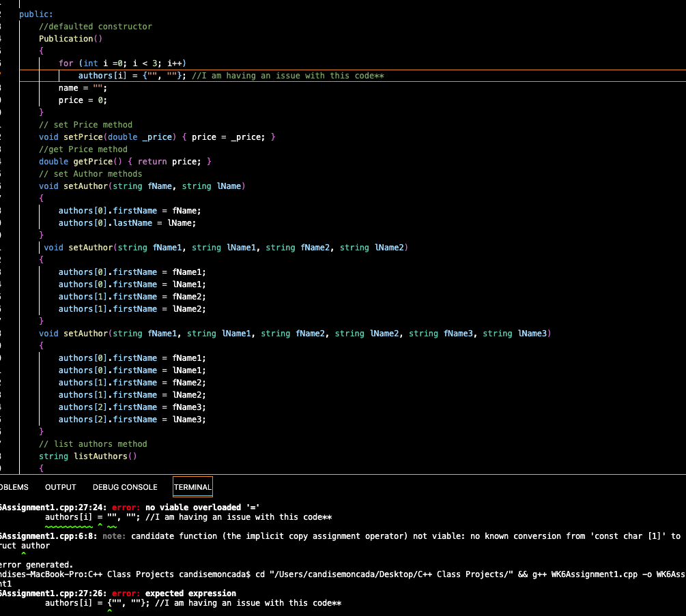Switch to the PROBLEMS tab
The height and width of the screenshot is (616, 686).
15,487
